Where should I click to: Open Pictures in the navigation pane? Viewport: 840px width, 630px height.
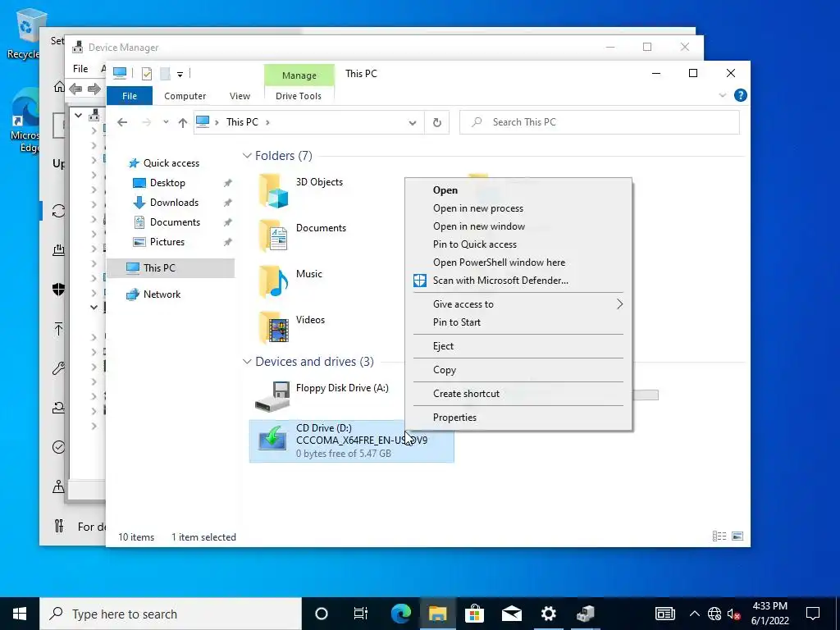[167, 242]
